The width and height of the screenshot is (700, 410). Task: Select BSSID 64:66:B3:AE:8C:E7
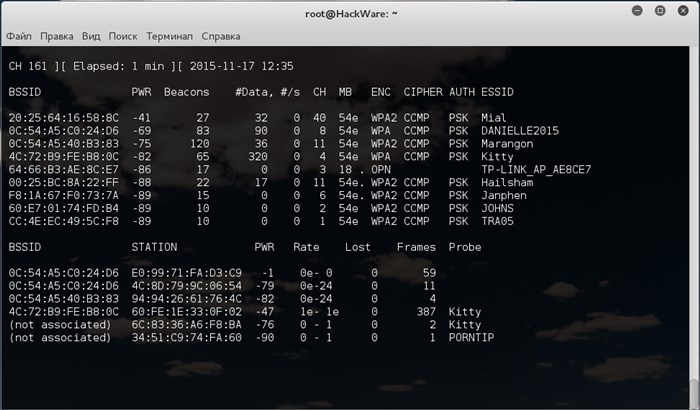(x=64, y=170)
